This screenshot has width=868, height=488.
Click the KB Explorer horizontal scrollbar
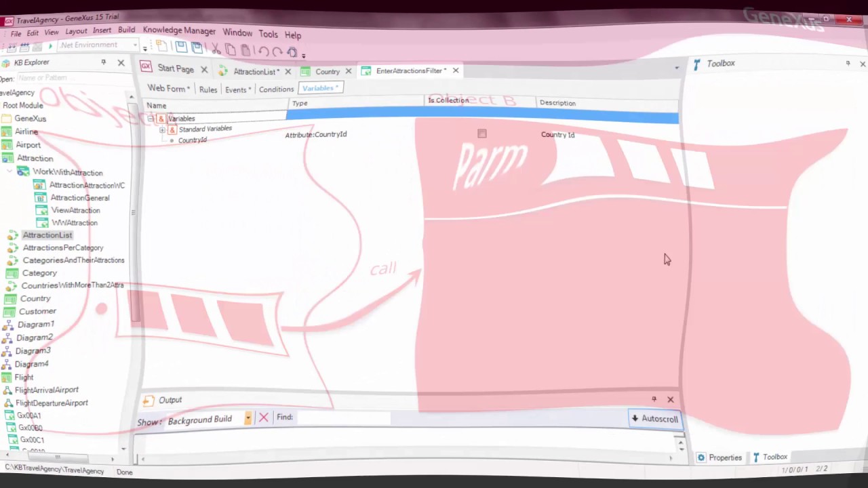coord(58,458)
